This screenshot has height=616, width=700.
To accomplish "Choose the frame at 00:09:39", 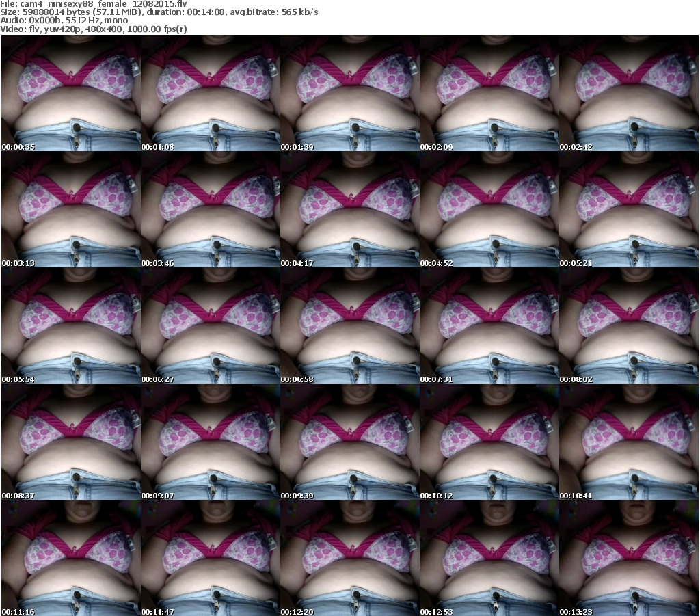I will click(350, 442).
